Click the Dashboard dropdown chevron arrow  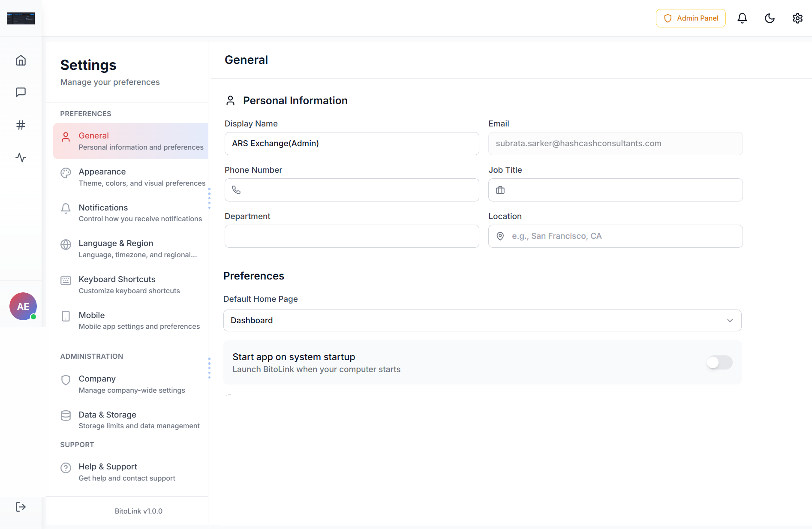tap(730, 321)
